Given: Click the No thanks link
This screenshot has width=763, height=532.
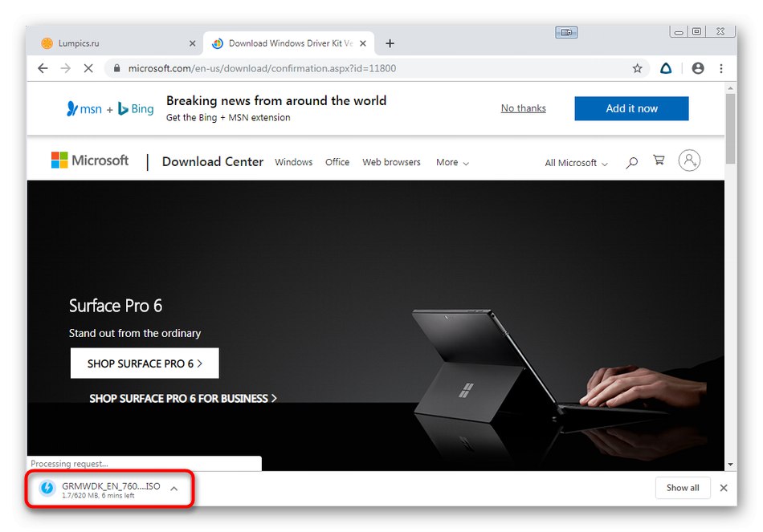Looking at the screenshot, I should [523, 108].
